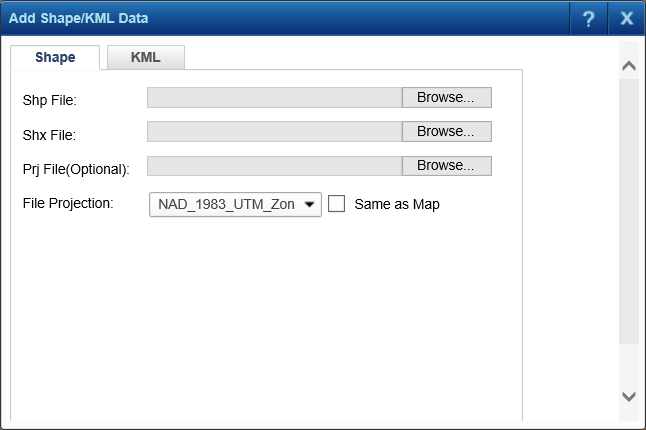Click the Prj File path field
This screenshot has width=646, height=430.
pyautogui.click(x=274, y=166)
